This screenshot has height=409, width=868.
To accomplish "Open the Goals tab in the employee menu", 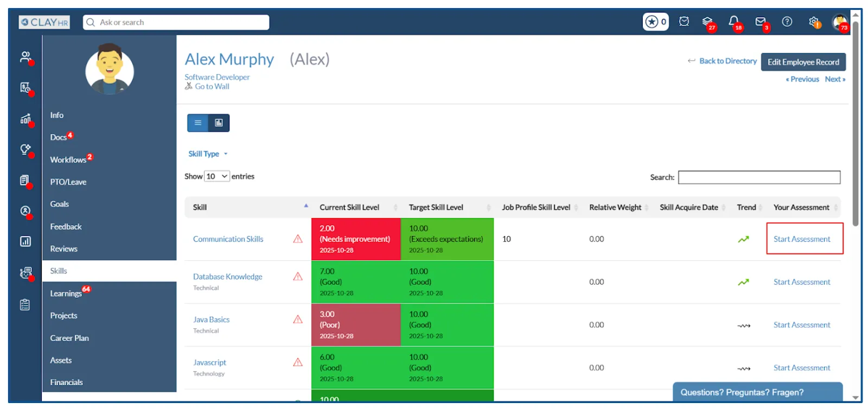I will point(60,204).
